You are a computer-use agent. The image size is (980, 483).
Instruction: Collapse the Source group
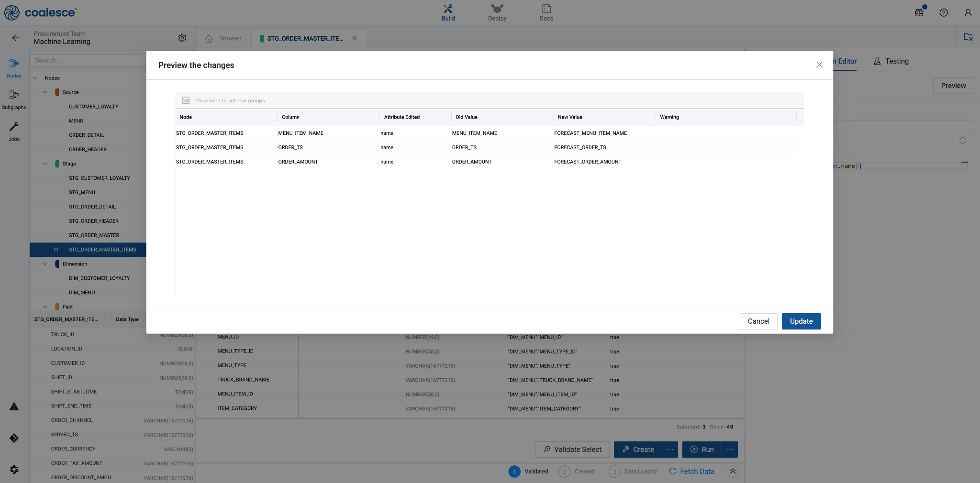click(45, 92)
